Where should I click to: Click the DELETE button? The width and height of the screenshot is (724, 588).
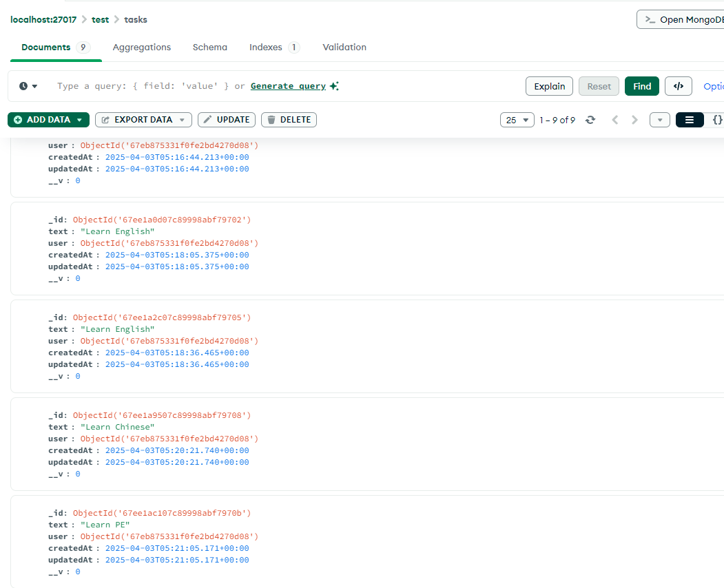(289, 120)
